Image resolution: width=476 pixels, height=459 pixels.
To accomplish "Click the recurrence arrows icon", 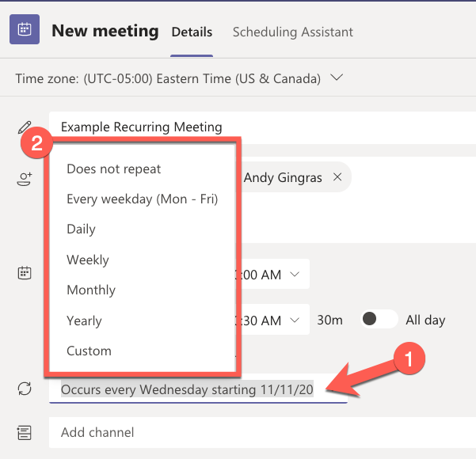I will pyautogui.click(x=25, y=389).
